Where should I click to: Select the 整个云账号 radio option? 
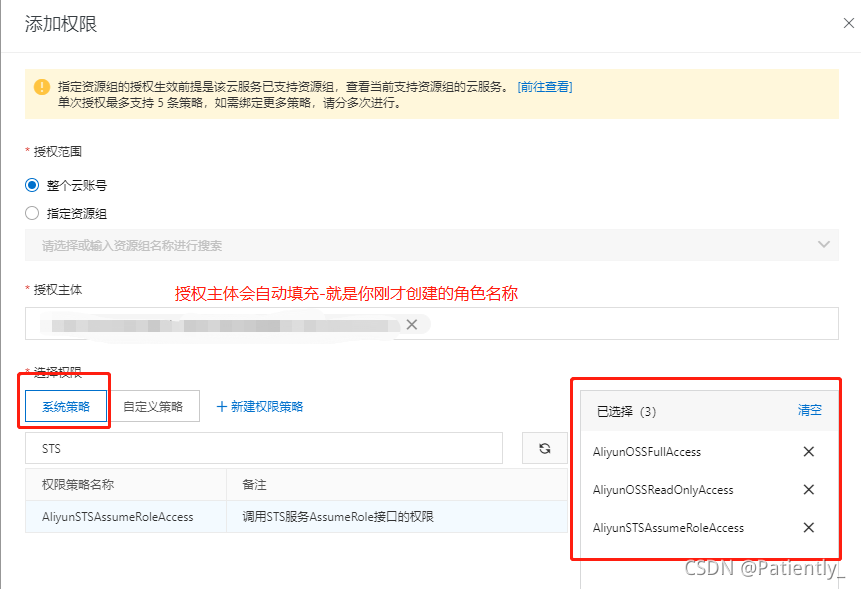click(x=32, y=185)
